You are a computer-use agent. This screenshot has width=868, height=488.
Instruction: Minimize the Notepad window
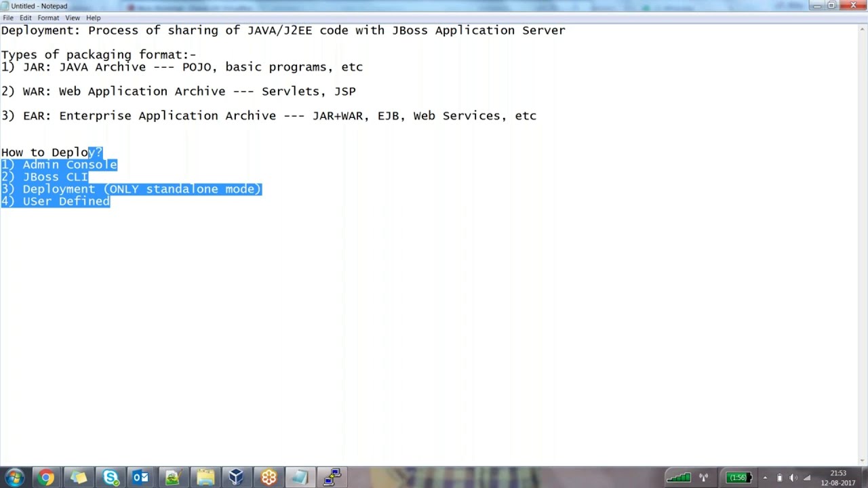click(x=816, y=5)
